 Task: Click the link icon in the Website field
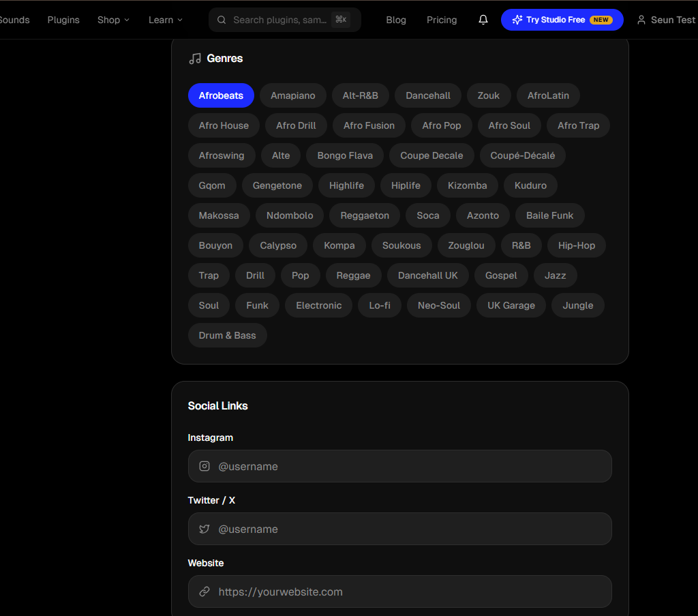[x=204, y=591]
